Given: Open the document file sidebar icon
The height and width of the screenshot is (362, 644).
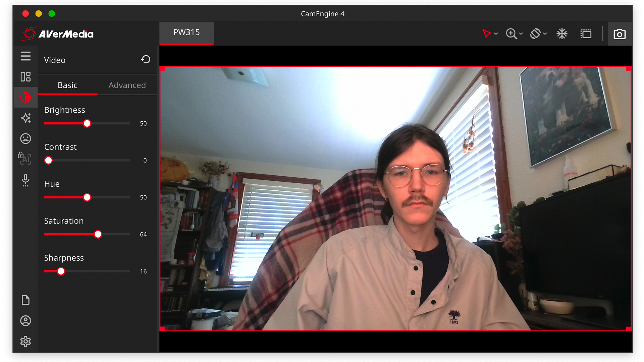Looking at the screenshot, I should coord(25,300).
